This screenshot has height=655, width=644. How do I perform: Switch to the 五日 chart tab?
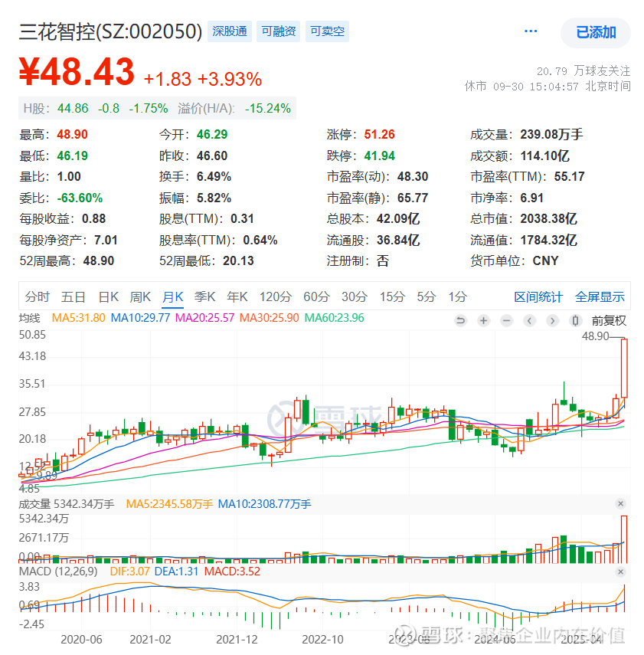(x=73, y=297)
